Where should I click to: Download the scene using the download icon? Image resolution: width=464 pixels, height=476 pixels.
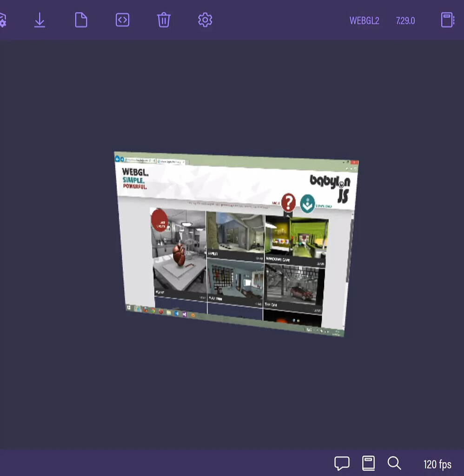click(x=40, y=20)
